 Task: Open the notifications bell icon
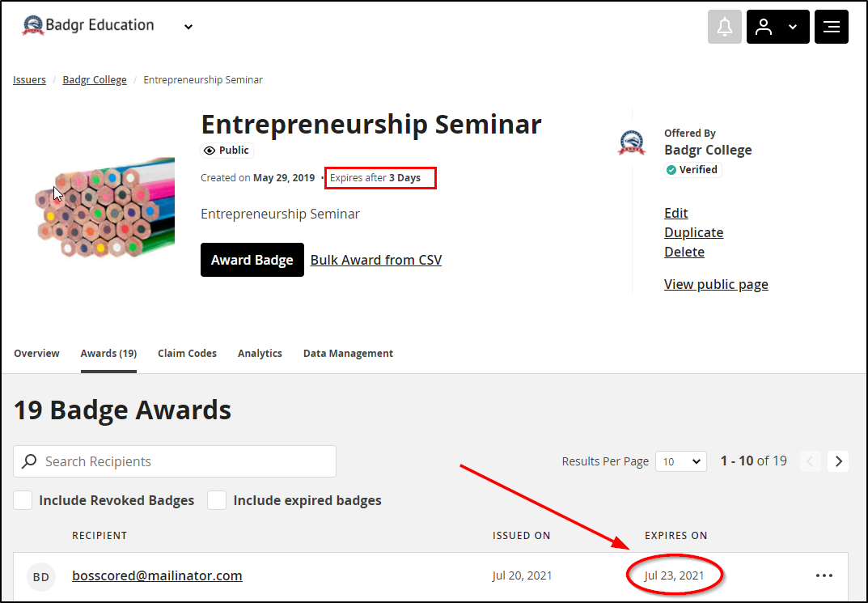[x=724, y=27]
